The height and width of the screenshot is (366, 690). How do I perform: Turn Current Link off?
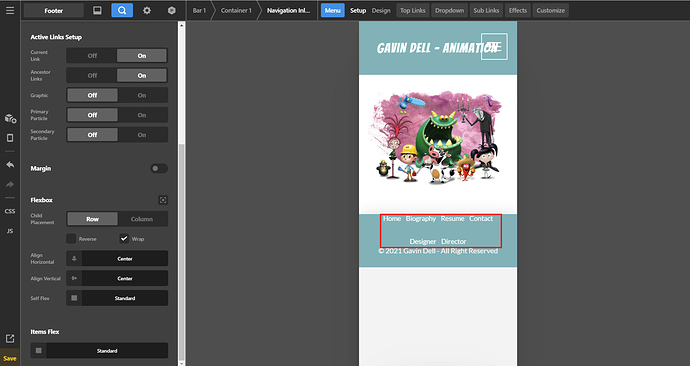pyautogui.click(x=92, y=56)
